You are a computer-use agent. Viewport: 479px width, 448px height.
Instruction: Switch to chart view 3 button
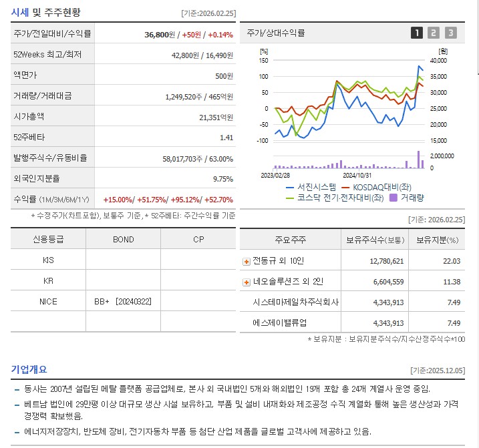[x=450, y=33]
